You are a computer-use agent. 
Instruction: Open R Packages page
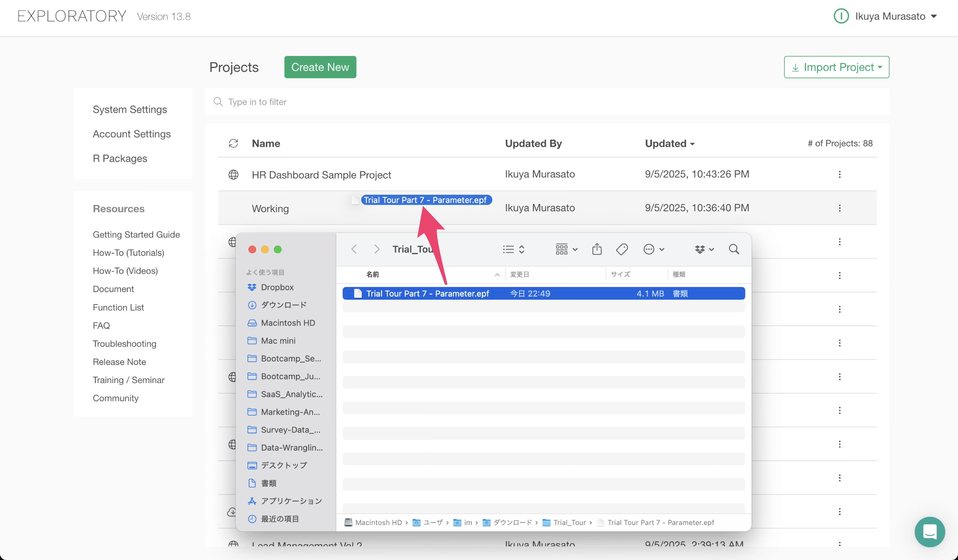[120, 158]
